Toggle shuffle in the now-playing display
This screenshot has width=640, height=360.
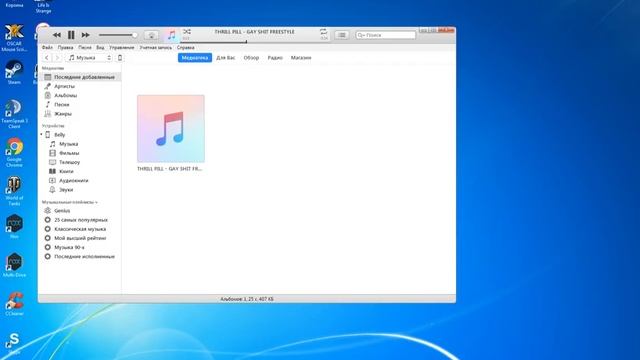pyautogui.click(x=187, y=31)
